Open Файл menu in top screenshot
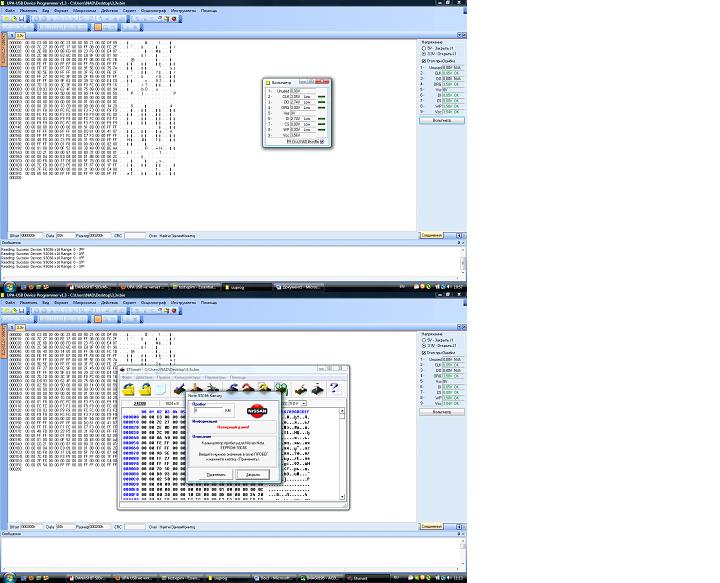Screen dimensions: 720x583 click(x=9, y=11)
